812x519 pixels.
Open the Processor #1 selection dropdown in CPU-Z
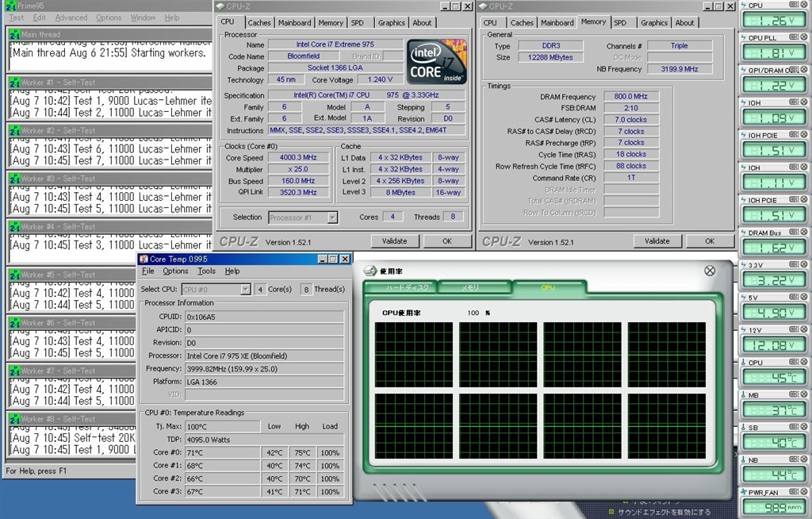click(332, 217)
